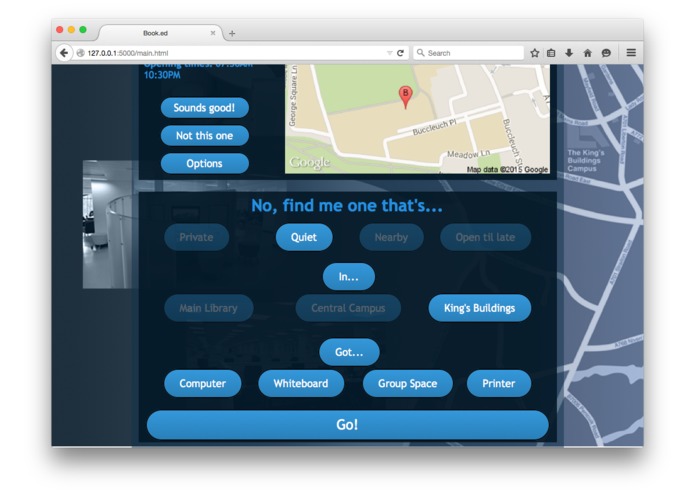Viewport: 695px width, 494px height.
Task: Open downloads with the down-arrow icon
Action: point(569,53)
